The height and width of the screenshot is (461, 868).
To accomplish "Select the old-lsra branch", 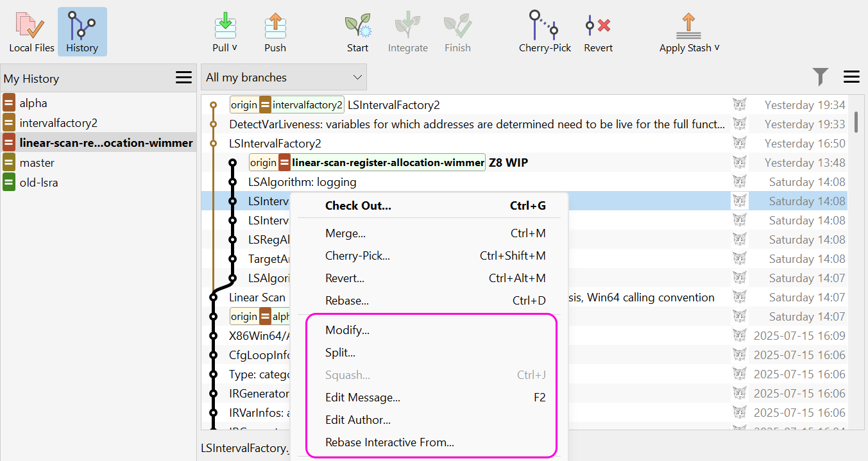I will point(37,182).
